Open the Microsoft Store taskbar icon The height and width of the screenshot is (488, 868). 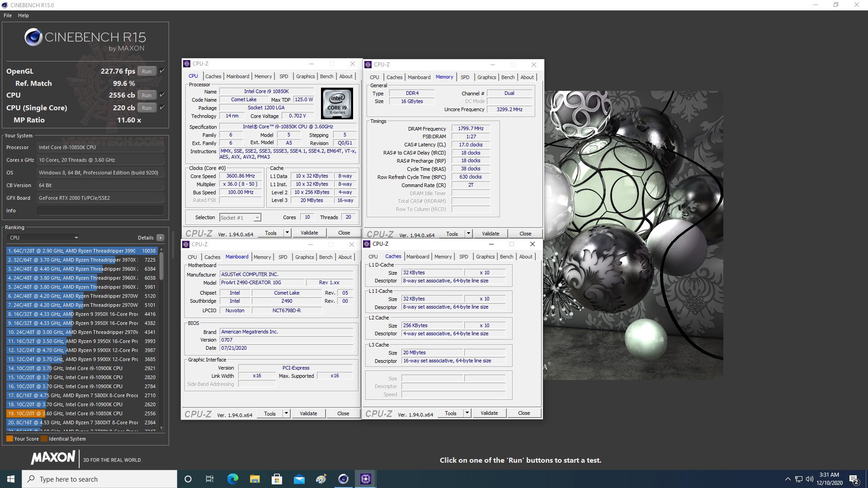pos(277,479)
